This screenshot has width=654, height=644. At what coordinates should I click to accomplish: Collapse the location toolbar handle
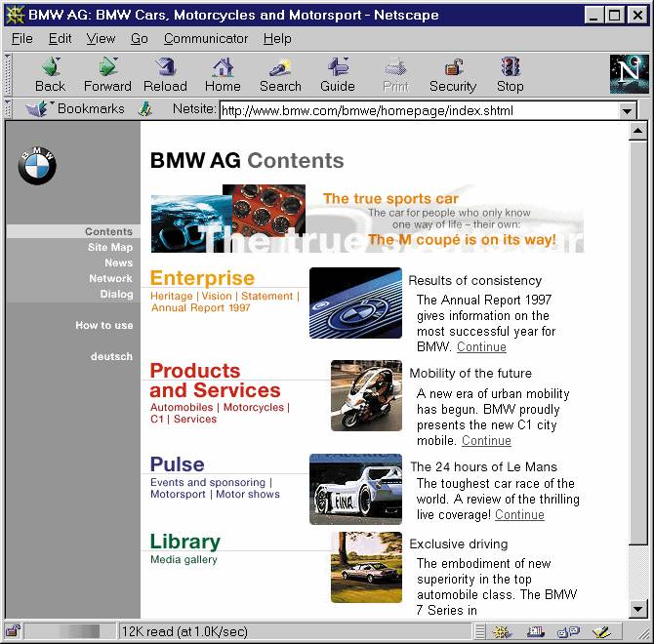point(7,108)
